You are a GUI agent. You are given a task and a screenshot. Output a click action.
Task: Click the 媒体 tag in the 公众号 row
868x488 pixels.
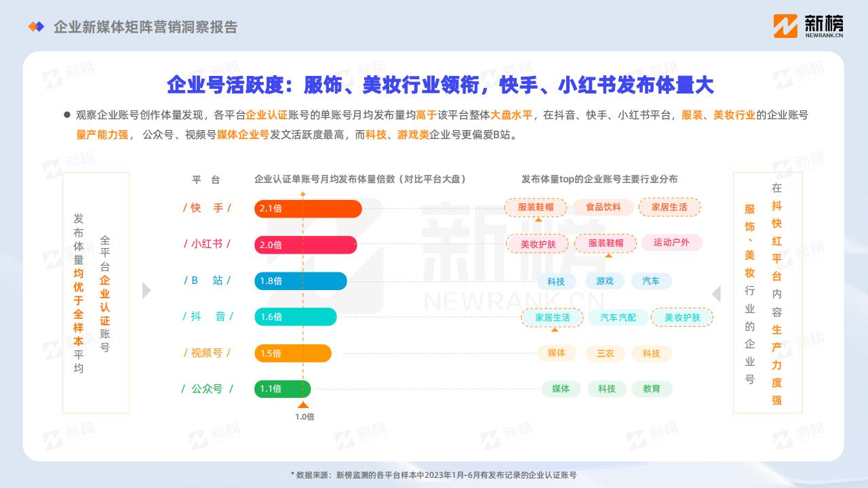(x=561, y=389)
